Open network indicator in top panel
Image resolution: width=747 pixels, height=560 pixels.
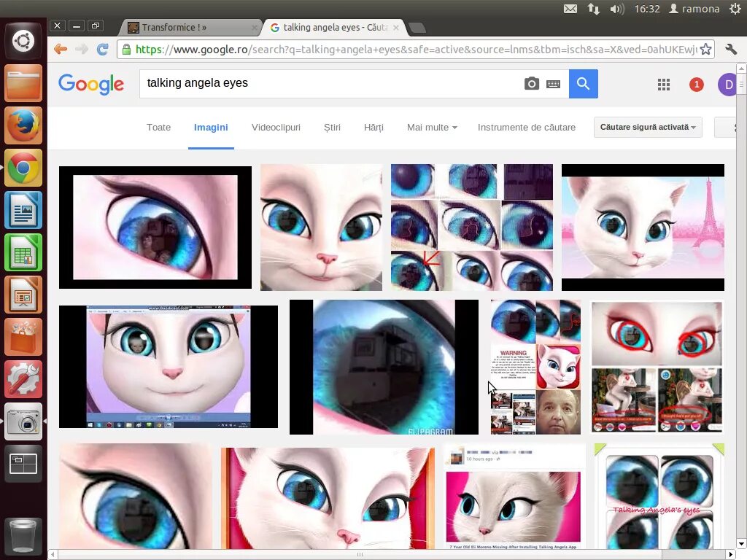pyautogui.click(x=593, y=9)
